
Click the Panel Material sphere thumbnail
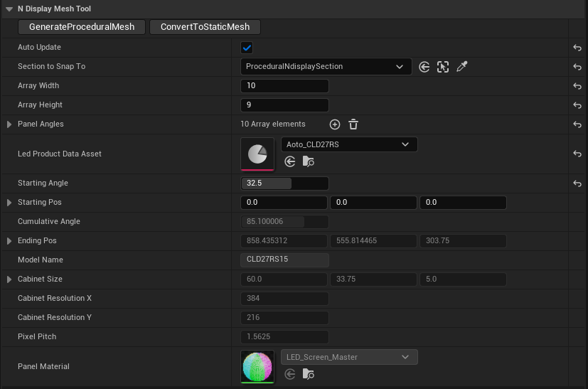(257, 367)
